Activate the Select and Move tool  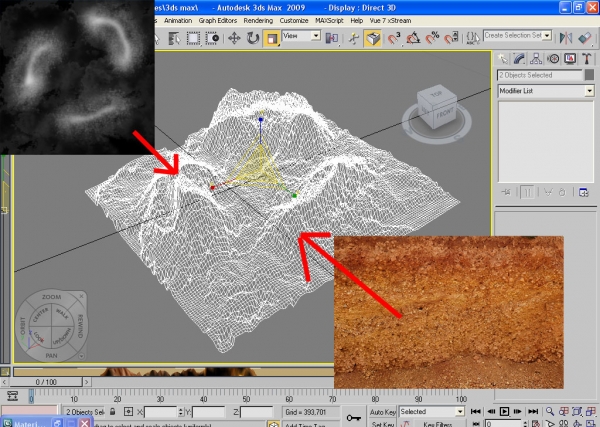234,38
